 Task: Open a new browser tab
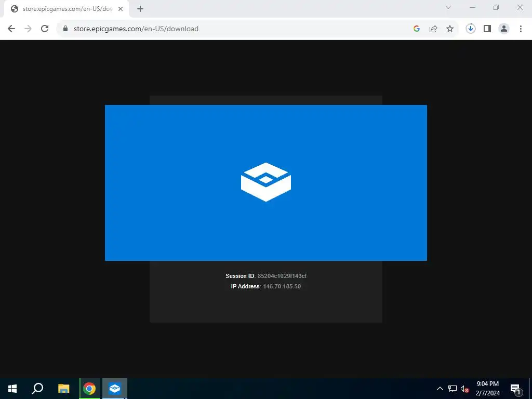tap(140, 9)
